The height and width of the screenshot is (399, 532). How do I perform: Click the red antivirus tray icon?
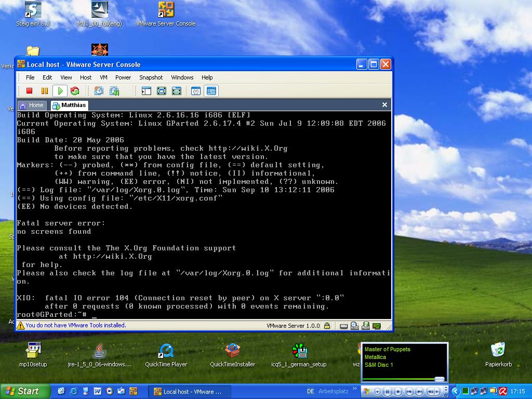click(503, 392)
